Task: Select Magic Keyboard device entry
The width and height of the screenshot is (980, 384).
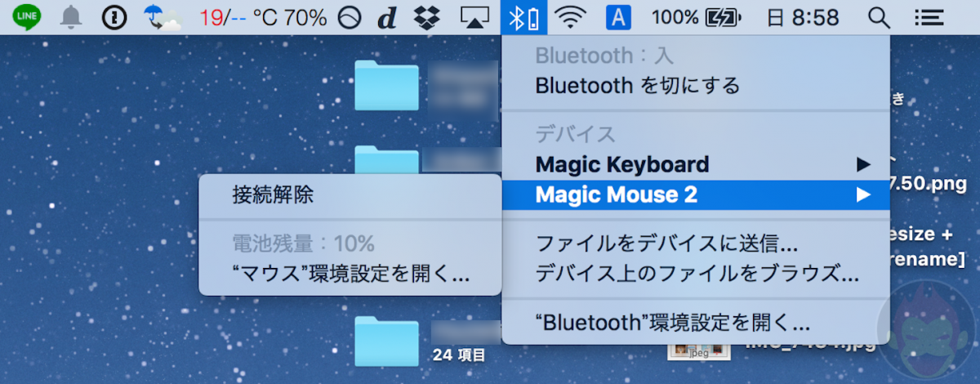Action: [694, 164]
